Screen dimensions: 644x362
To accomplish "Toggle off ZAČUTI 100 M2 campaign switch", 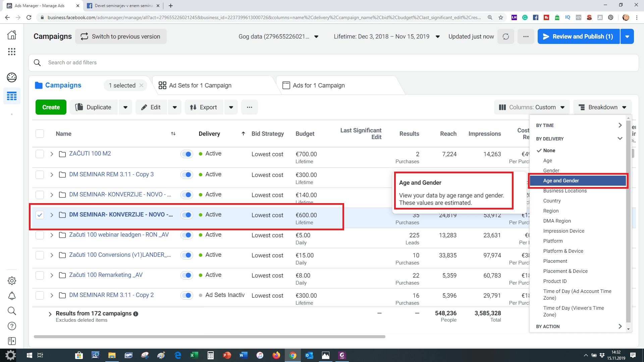I will tap(186, 154).
